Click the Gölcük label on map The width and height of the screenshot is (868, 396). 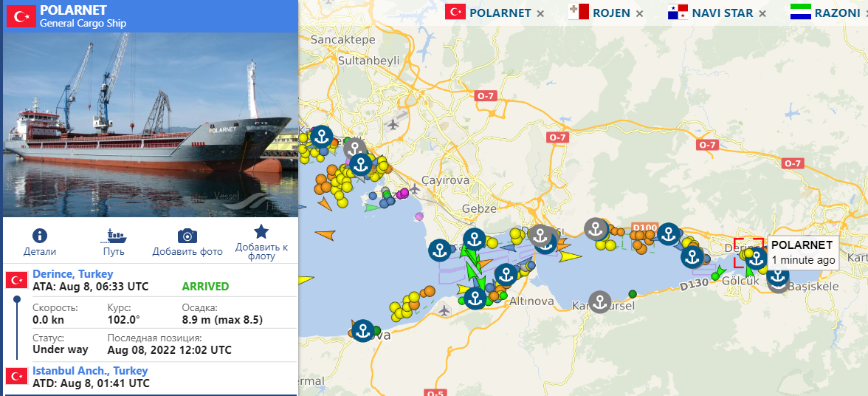pyautogui.click(x=741, y=281)
